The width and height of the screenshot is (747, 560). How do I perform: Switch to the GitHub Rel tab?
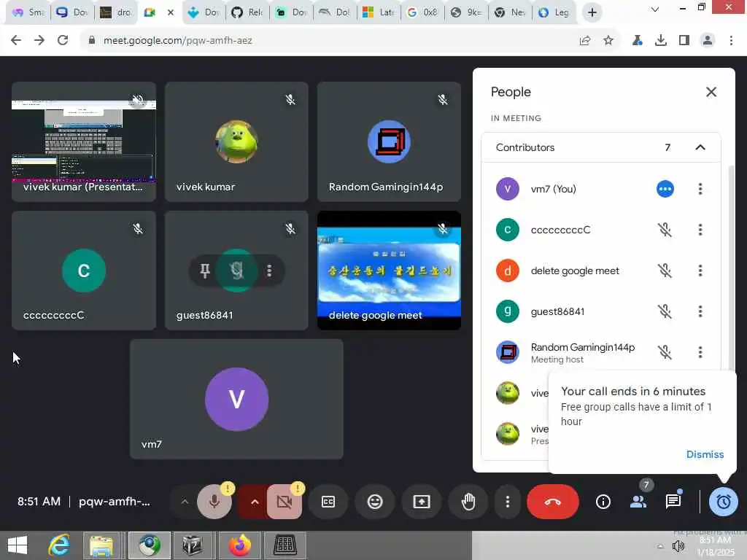[x=247, y=12]
